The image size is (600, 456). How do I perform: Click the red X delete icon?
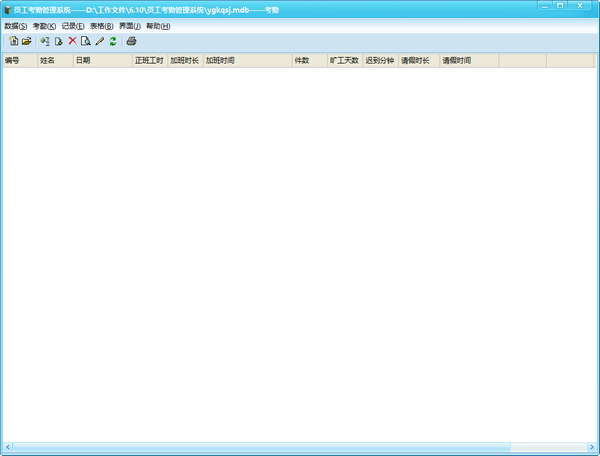[x=72, y=41]
